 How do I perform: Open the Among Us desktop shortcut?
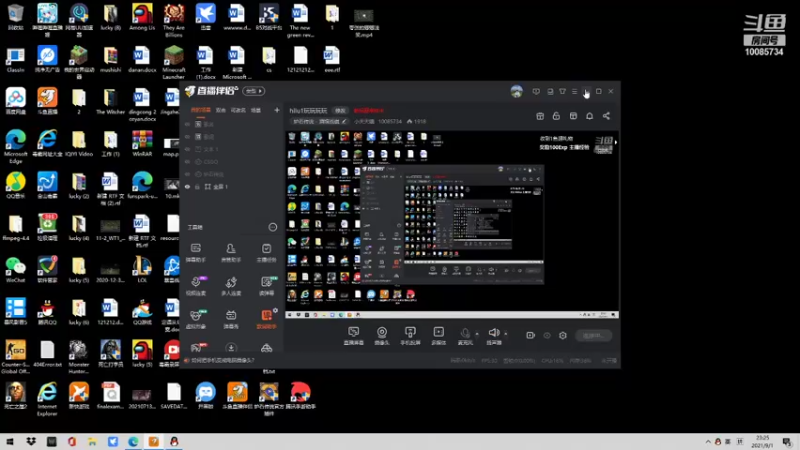pos(142,18)
